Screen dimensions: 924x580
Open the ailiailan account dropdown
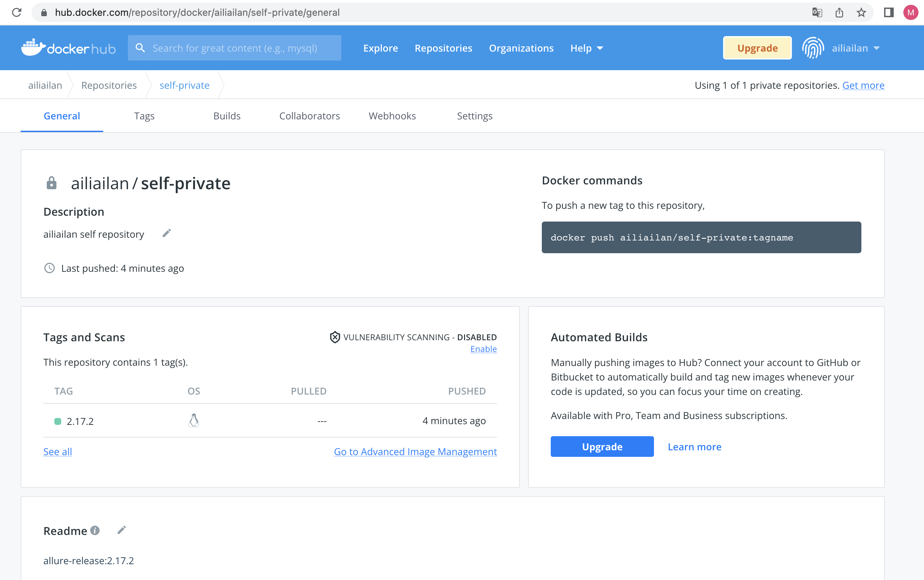[856, 48]
